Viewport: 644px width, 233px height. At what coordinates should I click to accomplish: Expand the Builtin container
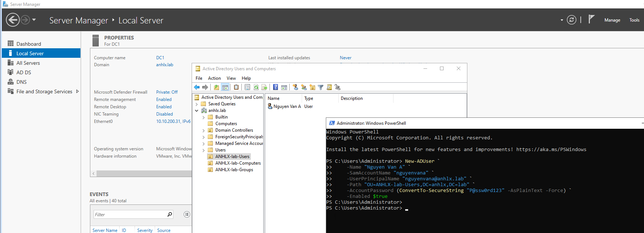204,117
